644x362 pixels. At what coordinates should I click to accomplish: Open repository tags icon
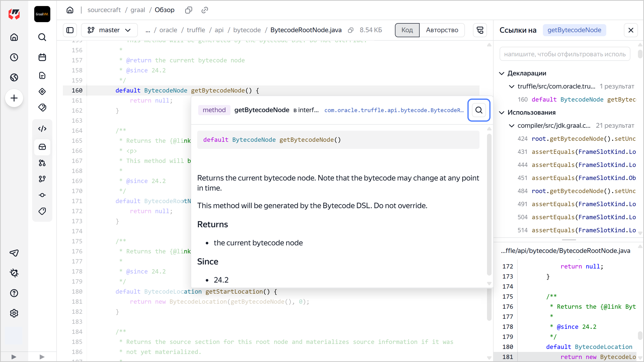(x=42, y=211)
